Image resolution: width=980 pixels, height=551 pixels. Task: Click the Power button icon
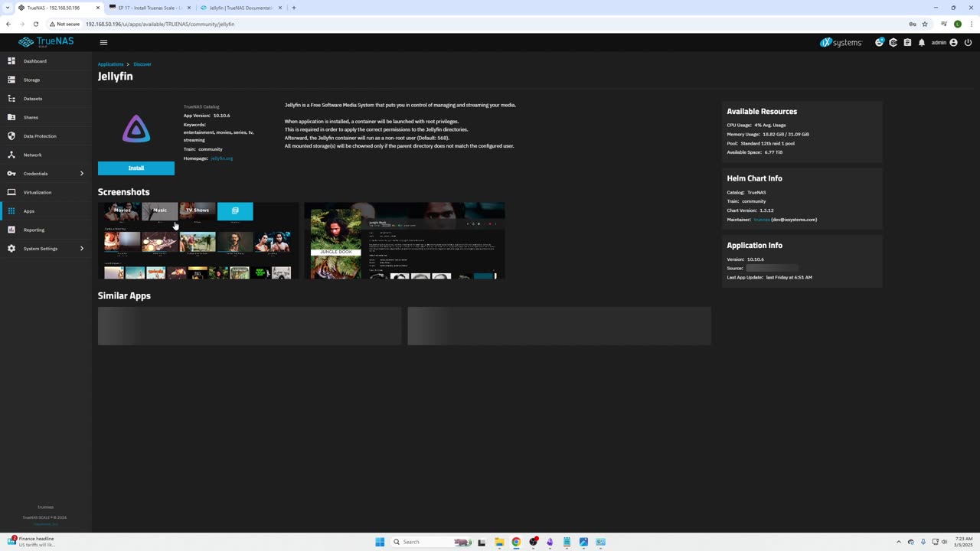(969, 43)
